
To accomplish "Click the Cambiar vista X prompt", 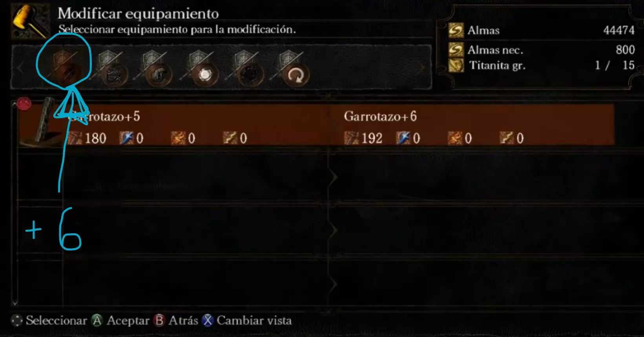I will [247, 321].
